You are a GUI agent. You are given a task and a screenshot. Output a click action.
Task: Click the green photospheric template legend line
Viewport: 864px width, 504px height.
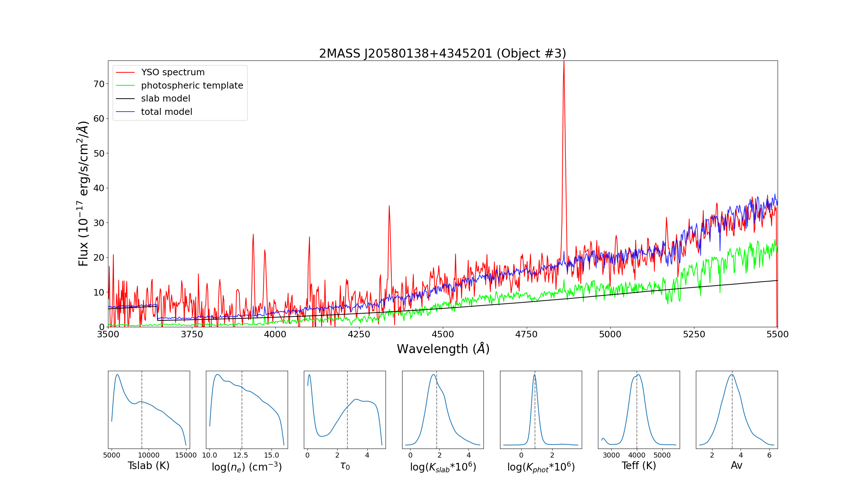point(125,86)
